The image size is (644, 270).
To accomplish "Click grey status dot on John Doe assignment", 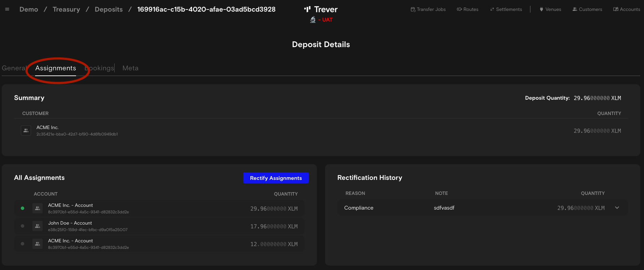I will (23, 226).
